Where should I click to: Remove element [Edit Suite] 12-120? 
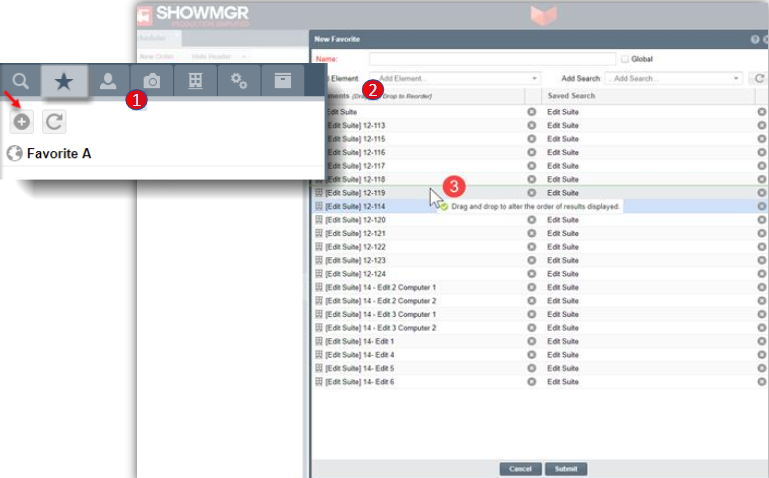[x=532, y=220]
